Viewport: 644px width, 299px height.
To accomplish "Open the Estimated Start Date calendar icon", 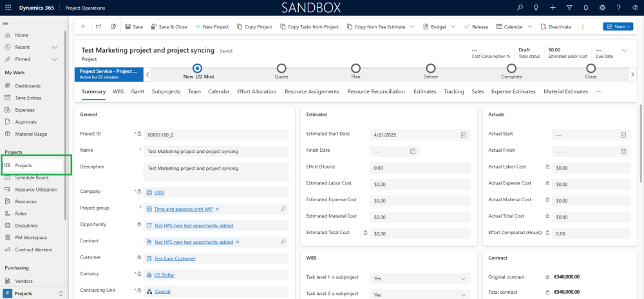I will [463, 134].
